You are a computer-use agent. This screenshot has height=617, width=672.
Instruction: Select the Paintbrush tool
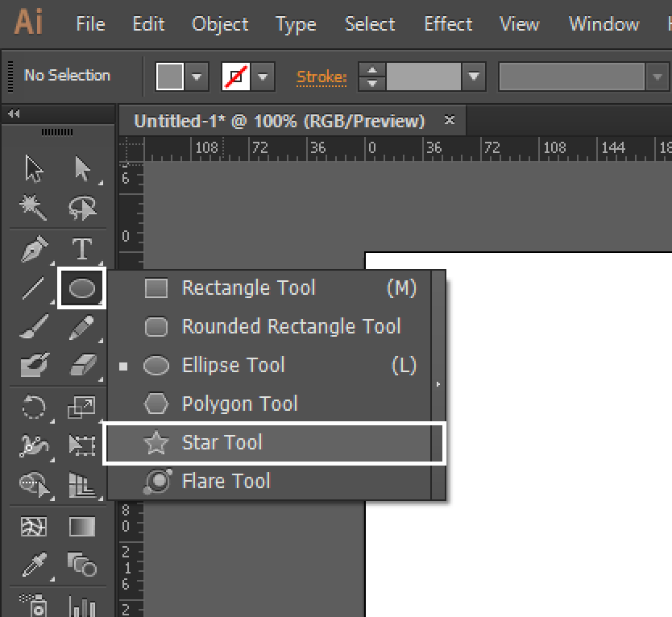(34, 326)
